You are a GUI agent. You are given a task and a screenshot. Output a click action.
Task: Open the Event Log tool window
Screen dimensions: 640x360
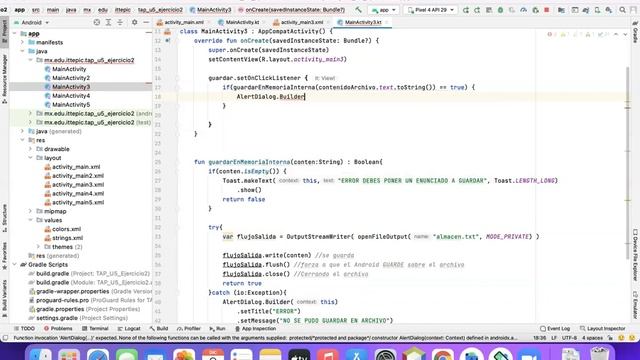coord(555,329)
